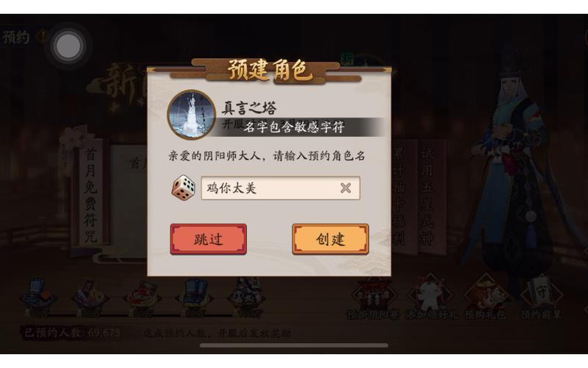Roll the dice for a random name

[x=183, y=188]
